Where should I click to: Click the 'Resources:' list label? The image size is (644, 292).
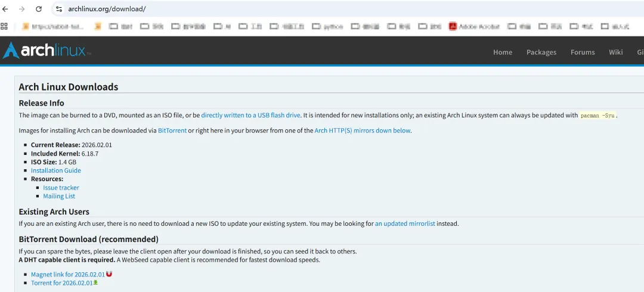click(x=47, y=179)
